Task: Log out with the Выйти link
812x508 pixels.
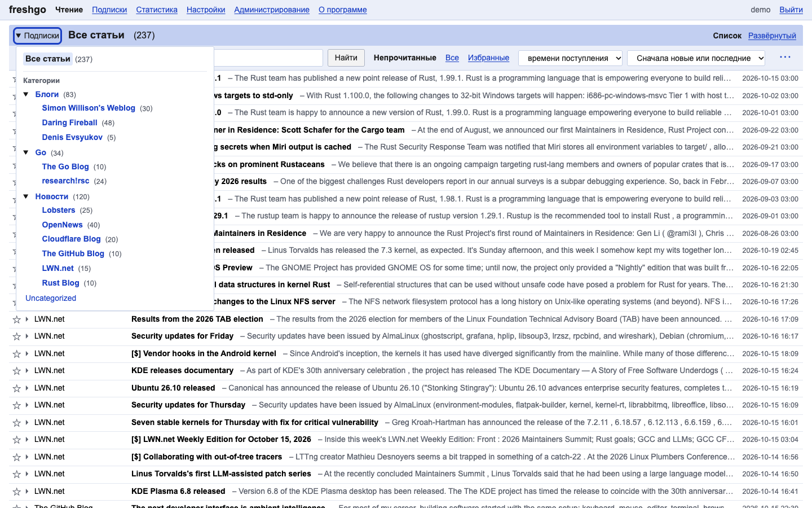Action: coord(791,10)
